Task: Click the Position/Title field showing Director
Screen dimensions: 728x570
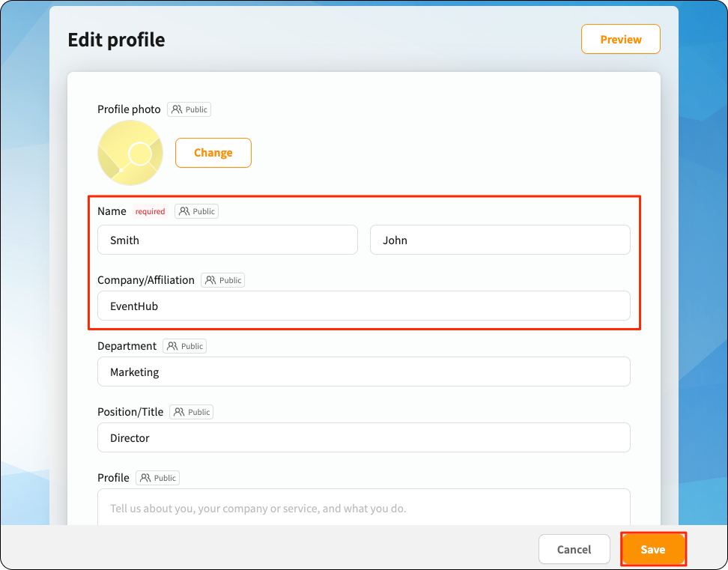Action: [x=364, y=437]
